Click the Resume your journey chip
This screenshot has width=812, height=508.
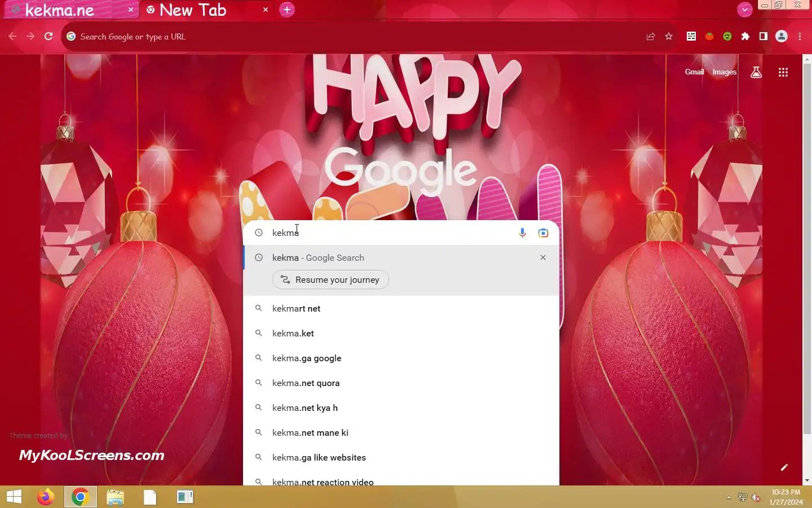click(x=330, y=280)
